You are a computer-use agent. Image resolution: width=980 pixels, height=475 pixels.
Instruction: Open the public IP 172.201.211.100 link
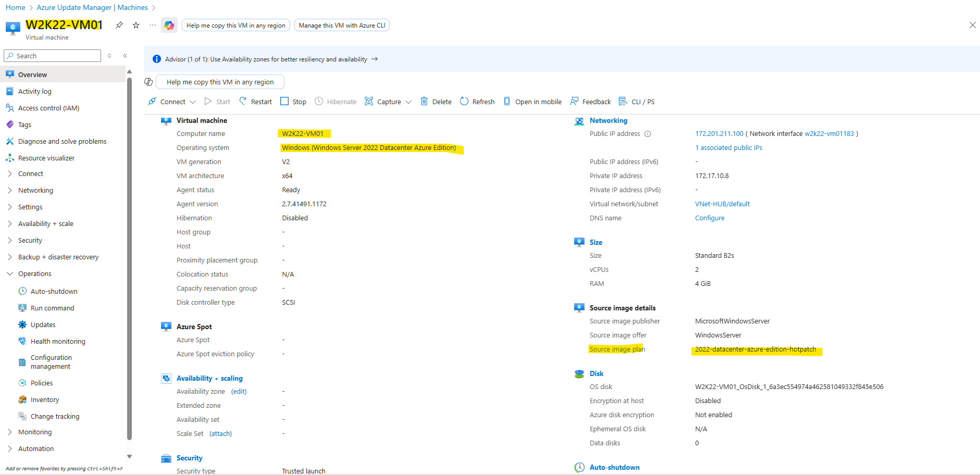719,134
